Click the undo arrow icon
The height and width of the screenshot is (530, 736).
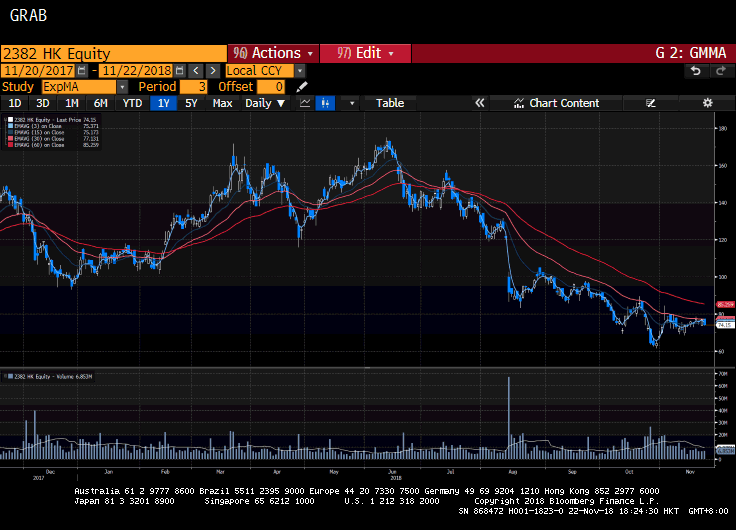[x=696, y=71]
